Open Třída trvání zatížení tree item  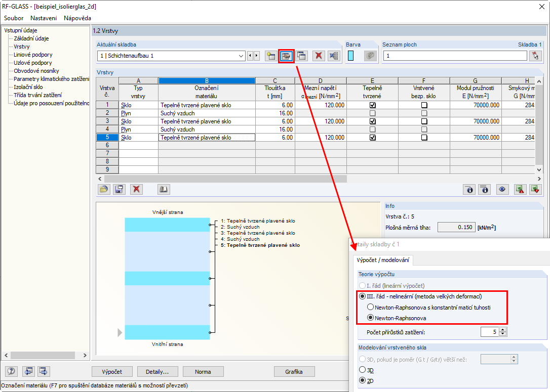38,95
